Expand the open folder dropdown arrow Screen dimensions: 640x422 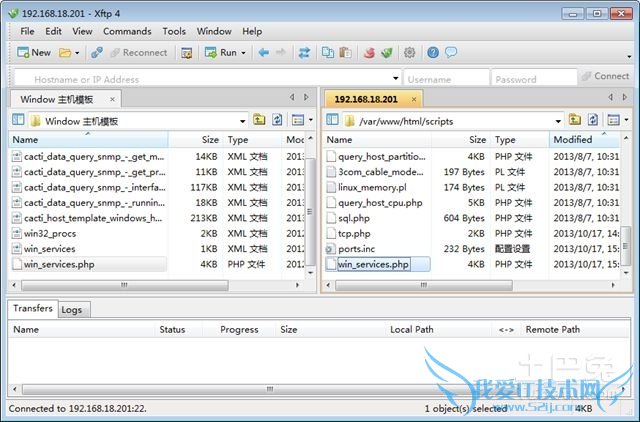(77, 53)
